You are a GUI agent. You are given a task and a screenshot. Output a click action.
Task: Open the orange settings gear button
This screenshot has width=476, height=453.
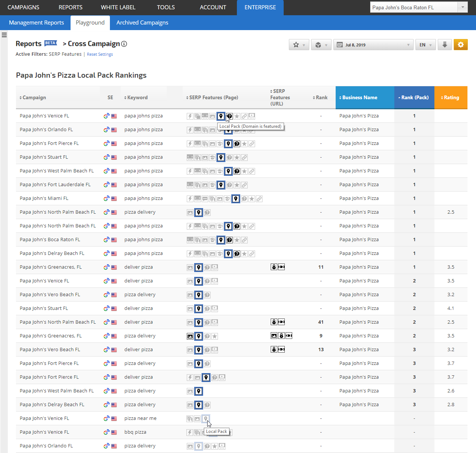pyautogui.click(x=460, y=45)
